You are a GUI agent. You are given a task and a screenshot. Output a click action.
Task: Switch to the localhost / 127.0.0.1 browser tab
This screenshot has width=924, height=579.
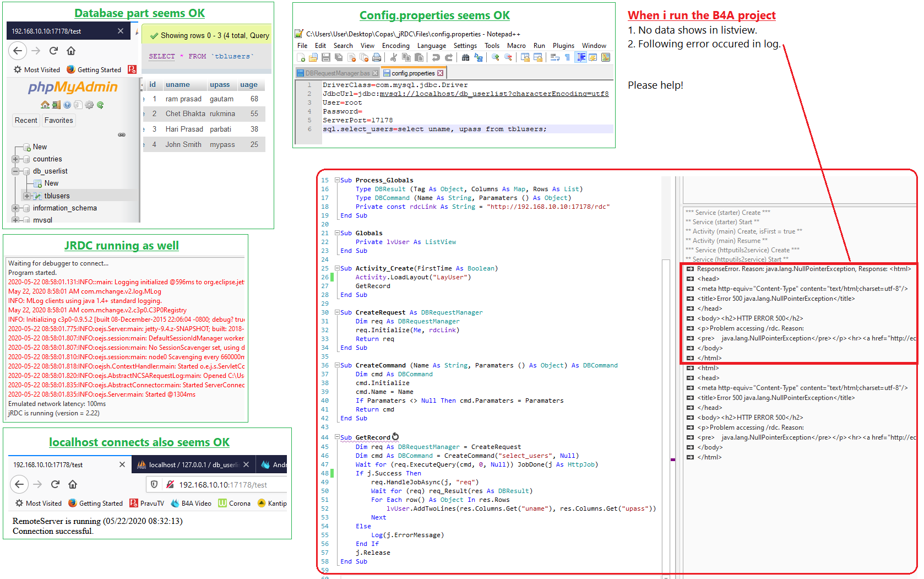[x=193, y=465]
